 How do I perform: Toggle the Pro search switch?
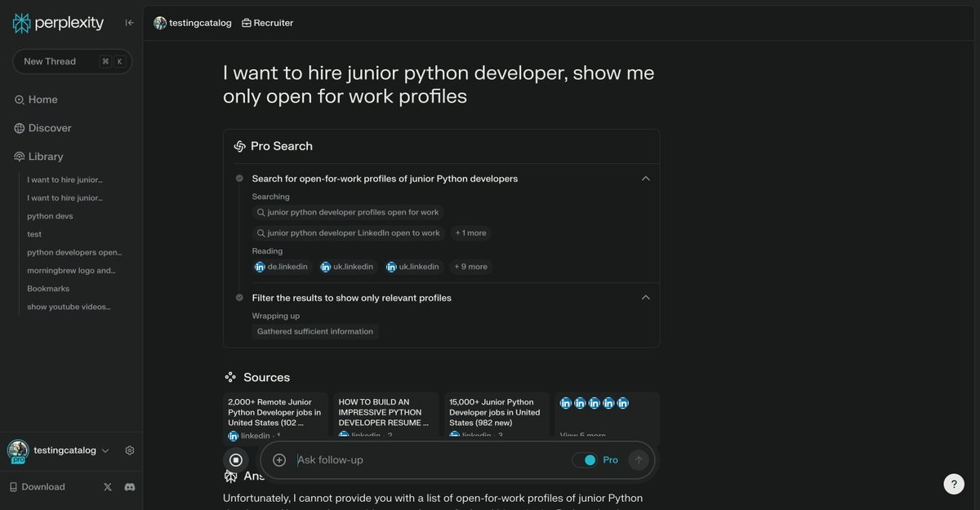585,460
